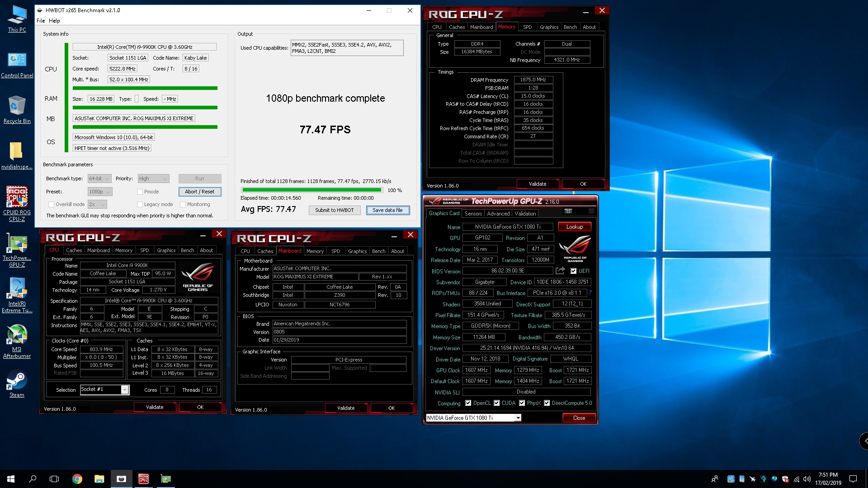Open the GPU-Z hamburger menu

point(591,211)
